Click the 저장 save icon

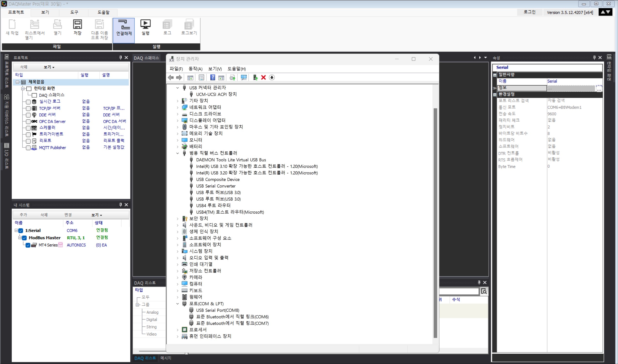77,24
